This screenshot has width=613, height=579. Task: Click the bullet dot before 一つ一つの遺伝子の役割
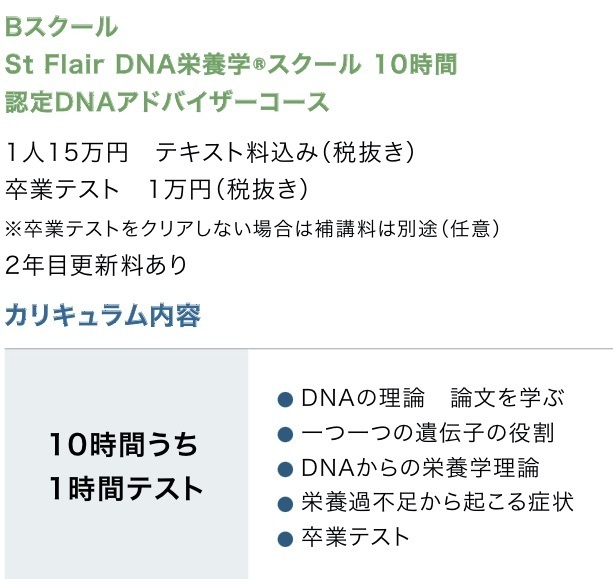click(x=284, y=435)
